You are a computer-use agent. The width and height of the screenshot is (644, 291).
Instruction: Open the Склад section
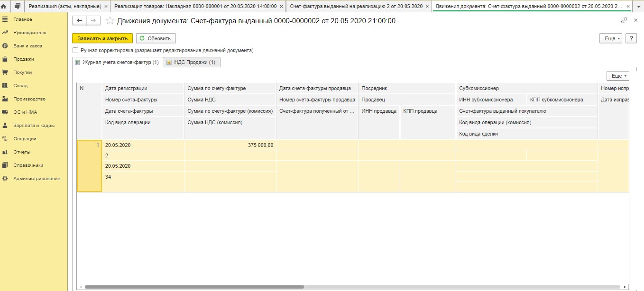pyautogui.click(x=20, y=86)
